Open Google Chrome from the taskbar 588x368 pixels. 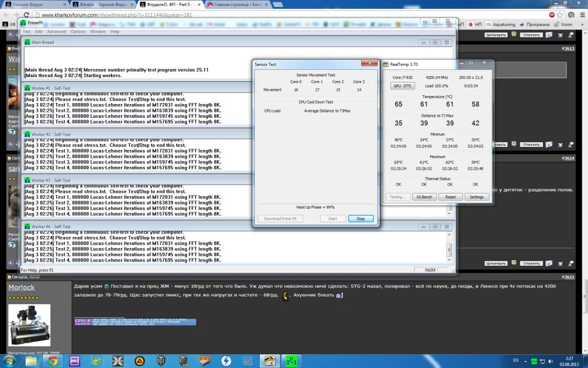pyautogui.click(x=53, y=361)
